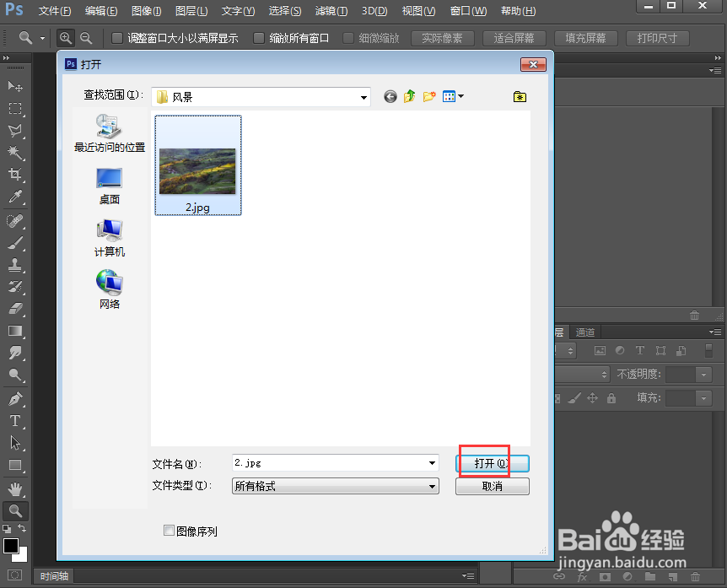Select the Type tool
The width and height of the screenshot is (727, 588).
(15, 421)
